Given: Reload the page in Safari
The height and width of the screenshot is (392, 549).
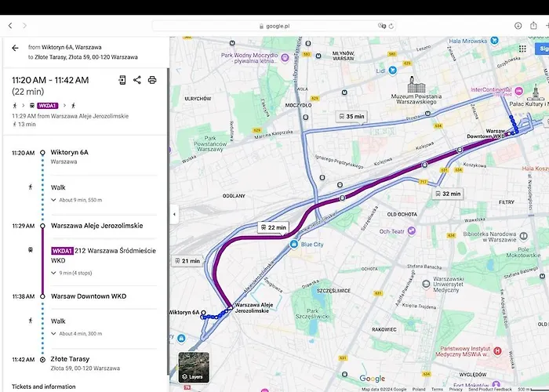Looking at the screenshot, I should [x=391, y=26].
